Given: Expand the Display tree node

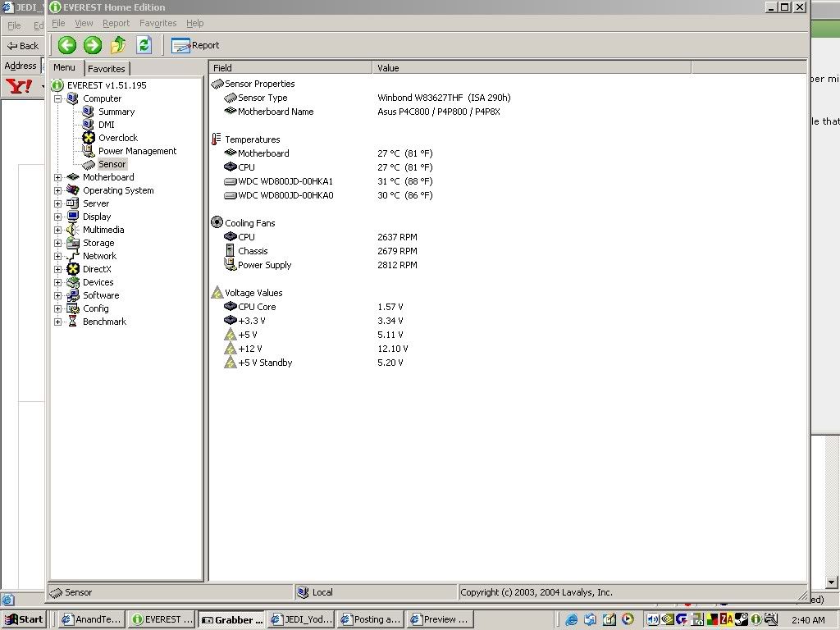Looking at the screenshot, I should click(x=58, y=217).
